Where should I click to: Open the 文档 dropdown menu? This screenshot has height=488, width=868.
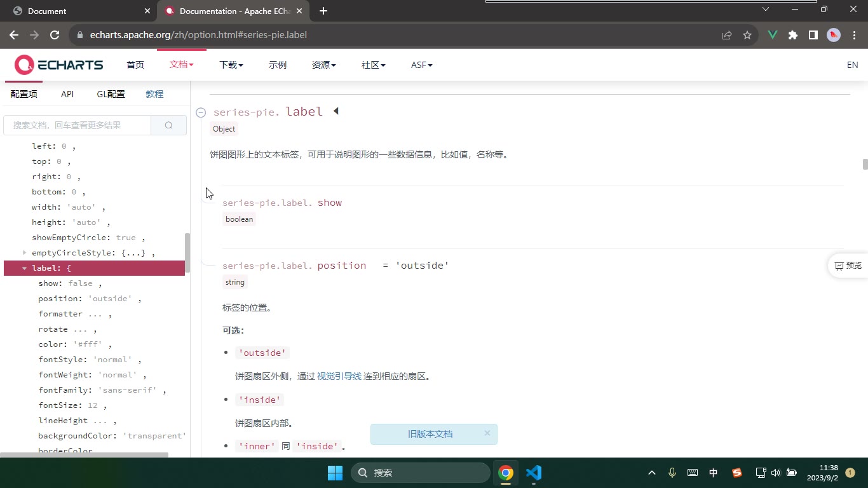[181, 65]
